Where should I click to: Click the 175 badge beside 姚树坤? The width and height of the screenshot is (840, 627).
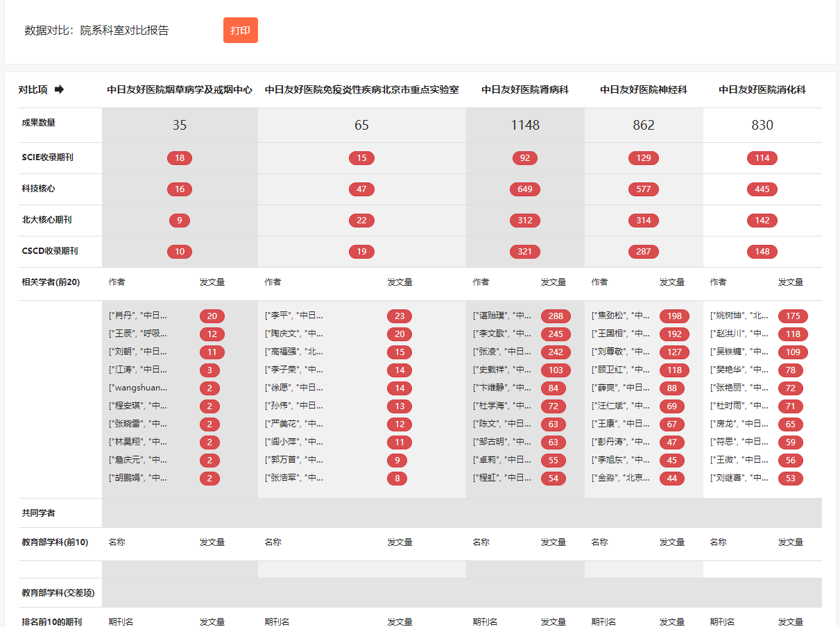[x=793, y=316]
